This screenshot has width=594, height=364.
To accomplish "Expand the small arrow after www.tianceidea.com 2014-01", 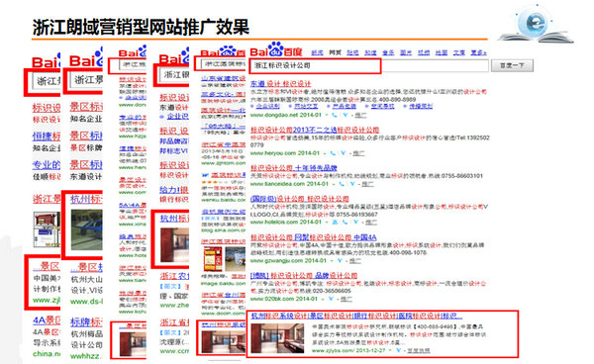I will pos(334,184).
